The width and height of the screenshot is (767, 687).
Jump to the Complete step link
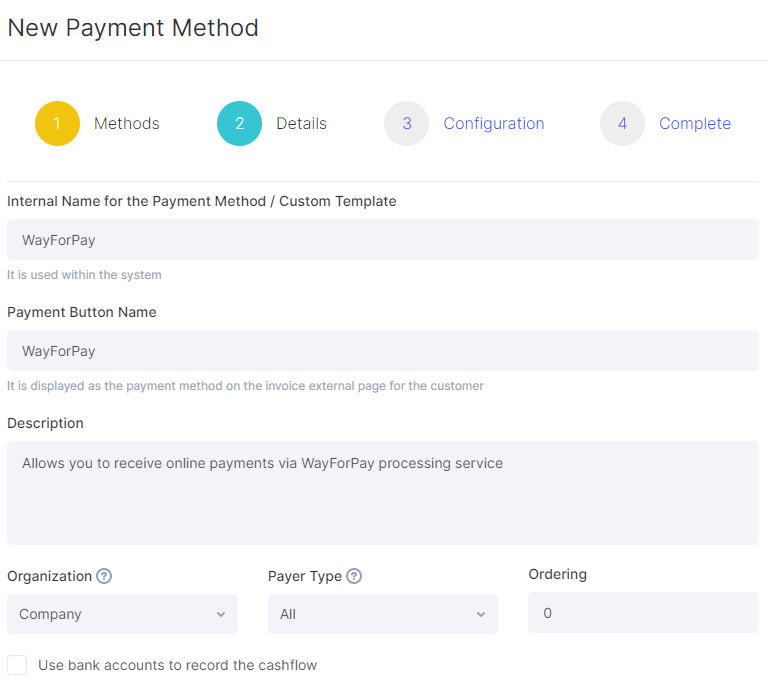point(695,123)
